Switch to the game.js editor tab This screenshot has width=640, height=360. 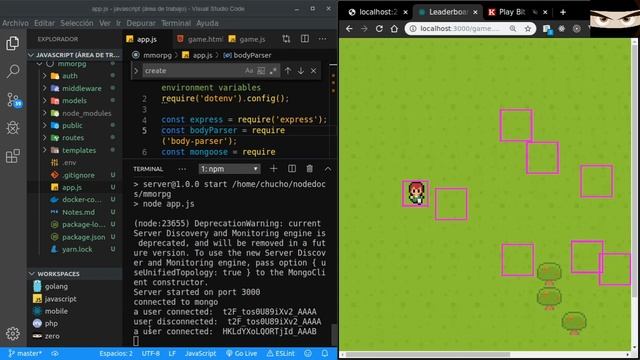(247, 39)
